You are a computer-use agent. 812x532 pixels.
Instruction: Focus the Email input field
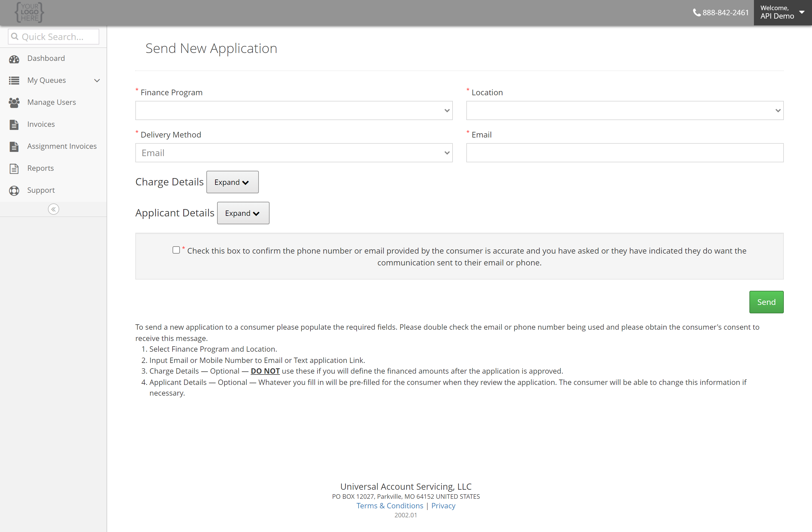[x=625, y=153]
